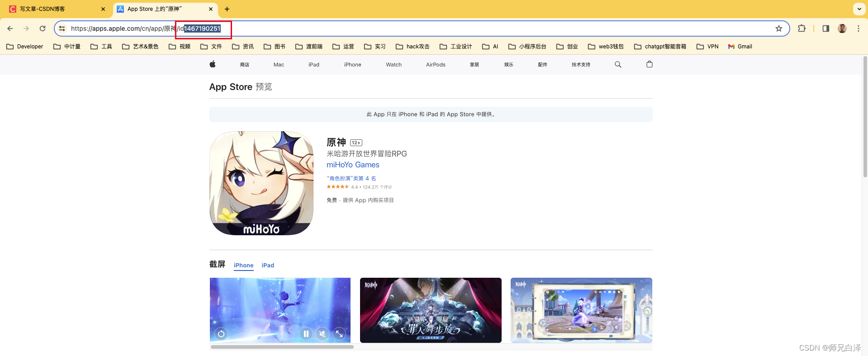
Task: Open the 实习 bookmarks folder
Action: pos(375,47)
